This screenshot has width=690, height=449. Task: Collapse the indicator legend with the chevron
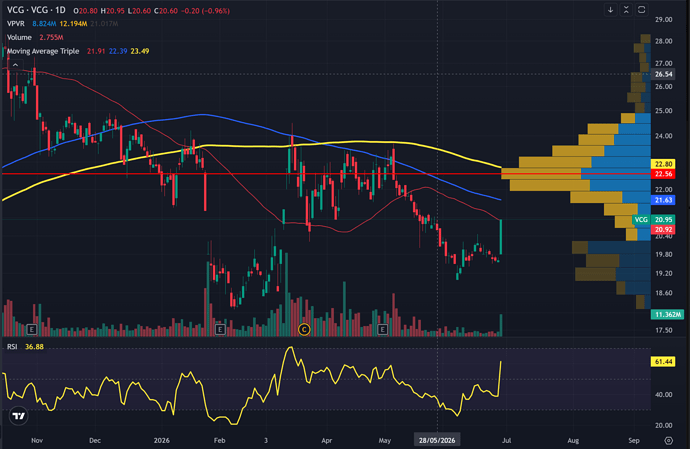tap(15, 65)
